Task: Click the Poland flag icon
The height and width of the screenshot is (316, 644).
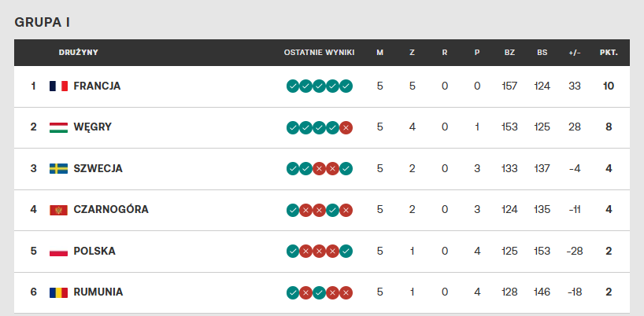Action: 58,252
